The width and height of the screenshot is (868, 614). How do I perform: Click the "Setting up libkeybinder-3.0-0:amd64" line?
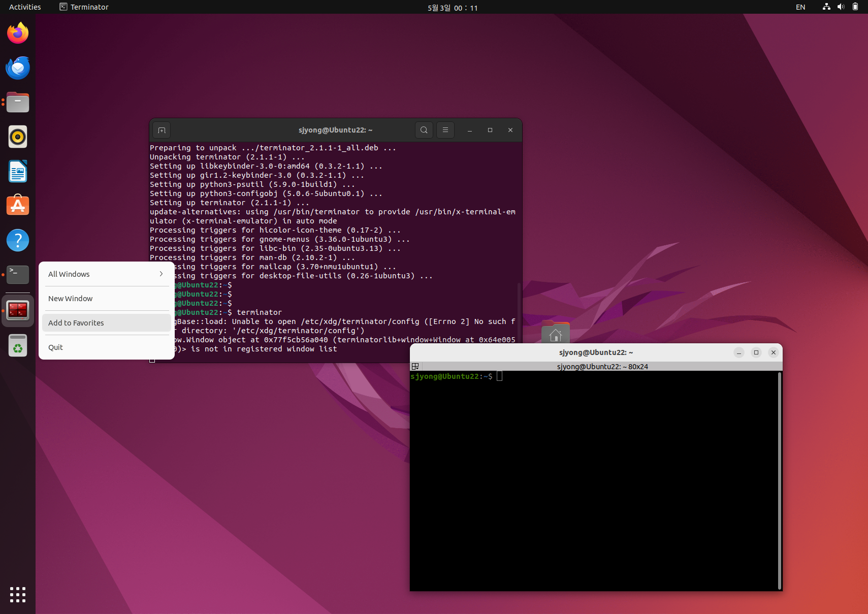266,166
